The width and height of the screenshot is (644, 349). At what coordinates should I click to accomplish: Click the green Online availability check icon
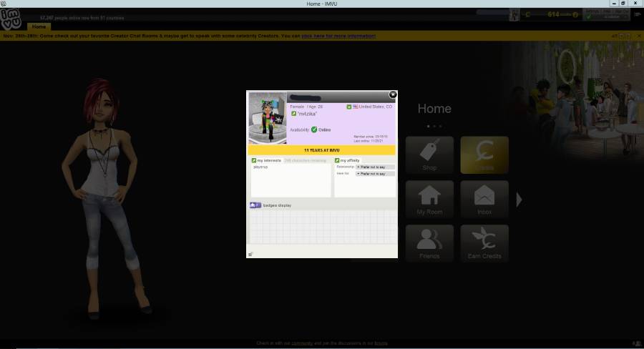[314, 129]
